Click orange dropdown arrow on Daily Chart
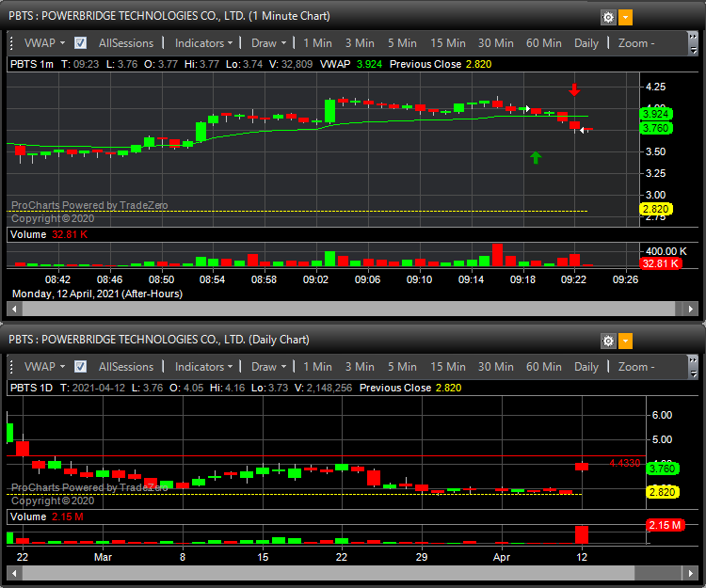Image resolution: width=706 pixels, height=588 pixels. [626, 341]
